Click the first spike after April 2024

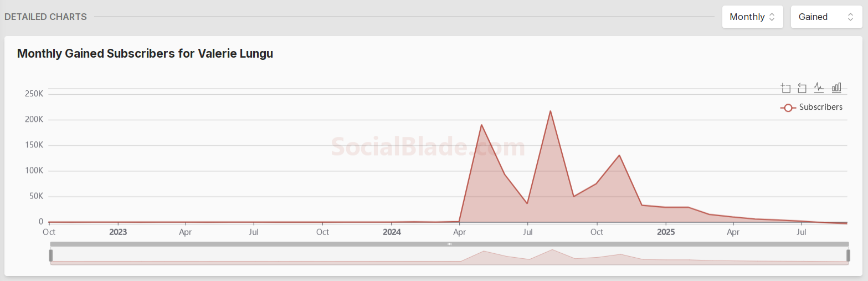tap(481, 125)
